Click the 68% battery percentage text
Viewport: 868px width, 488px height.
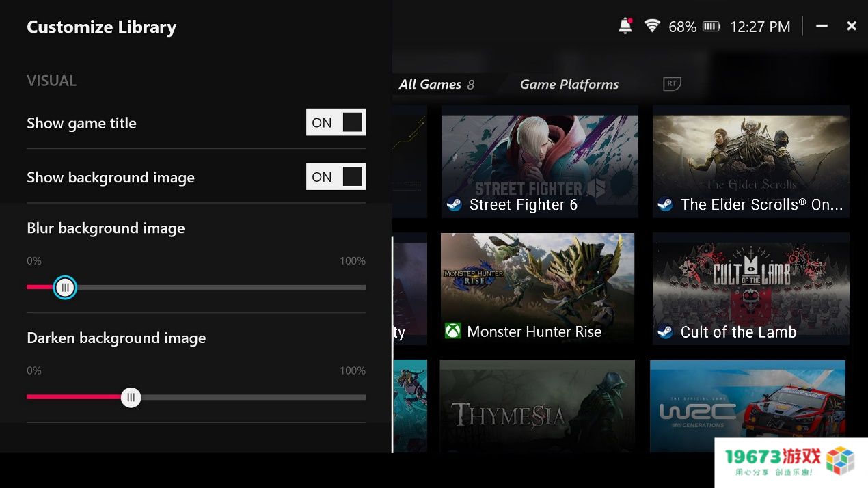[x=682, y=27]
